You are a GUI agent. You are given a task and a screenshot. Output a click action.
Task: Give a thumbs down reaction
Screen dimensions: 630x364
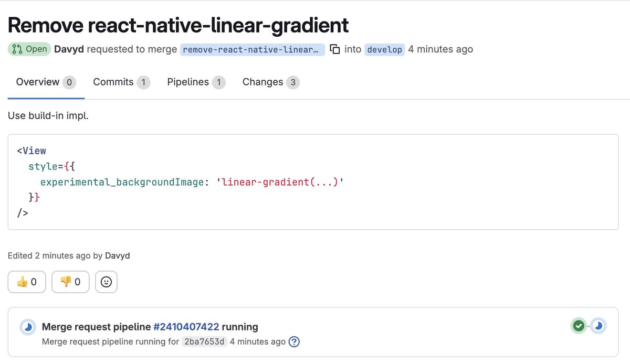pos(70,282)
